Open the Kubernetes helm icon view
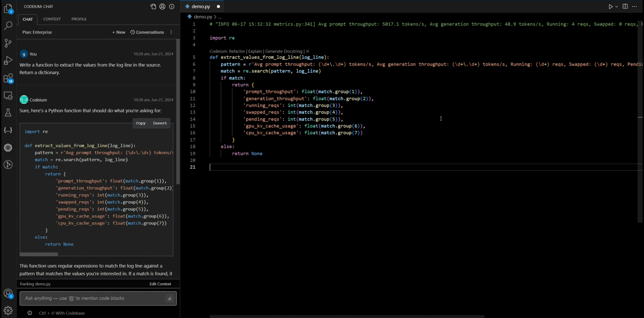 [x=8, y=148]
